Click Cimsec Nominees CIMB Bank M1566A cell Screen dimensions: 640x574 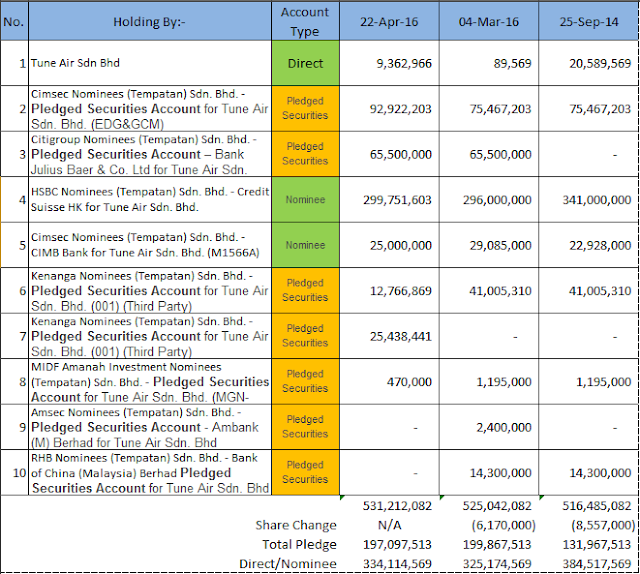(x=150, y=245)
